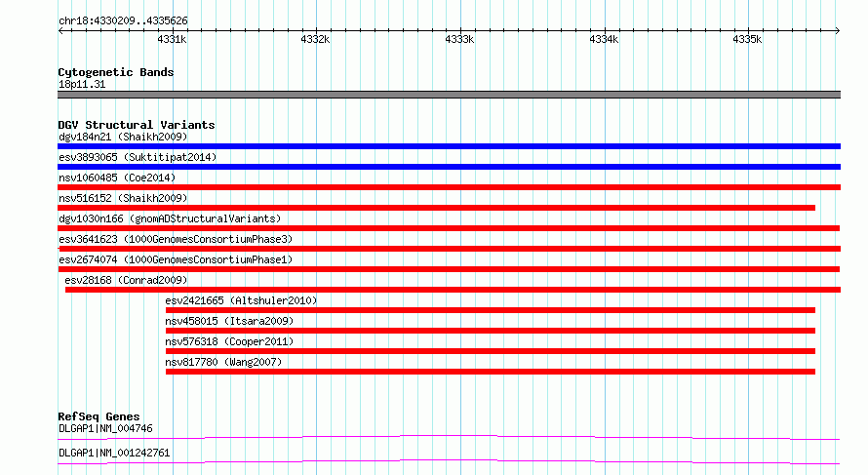Click the magenta line for DLGAP1|NM_004746
Image resolution: width=868 pixels, height=475 pixels.
449,437
